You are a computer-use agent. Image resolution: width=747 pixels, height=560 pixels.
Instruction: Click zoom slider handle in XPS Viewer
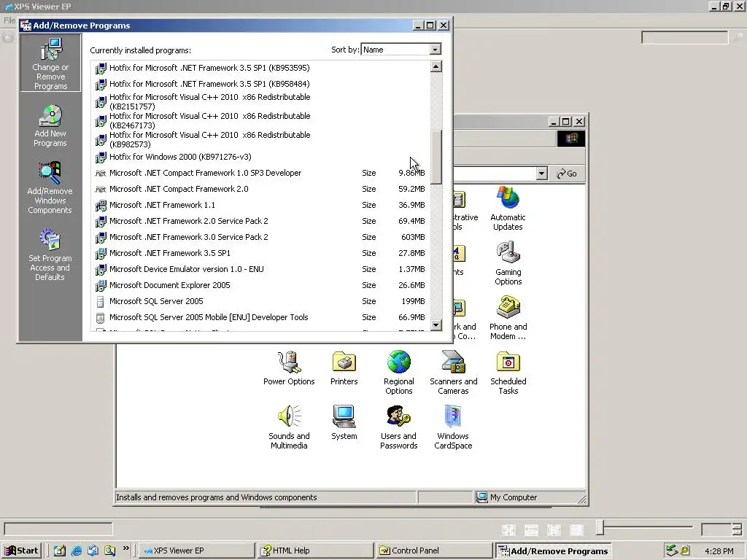tap(600, 528)
